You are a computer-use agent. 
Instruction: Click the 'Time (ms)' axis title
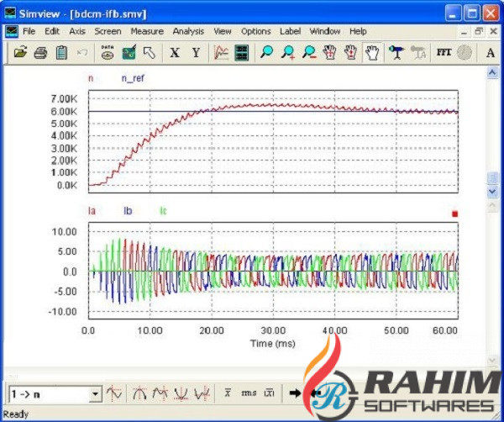point(273,344)
